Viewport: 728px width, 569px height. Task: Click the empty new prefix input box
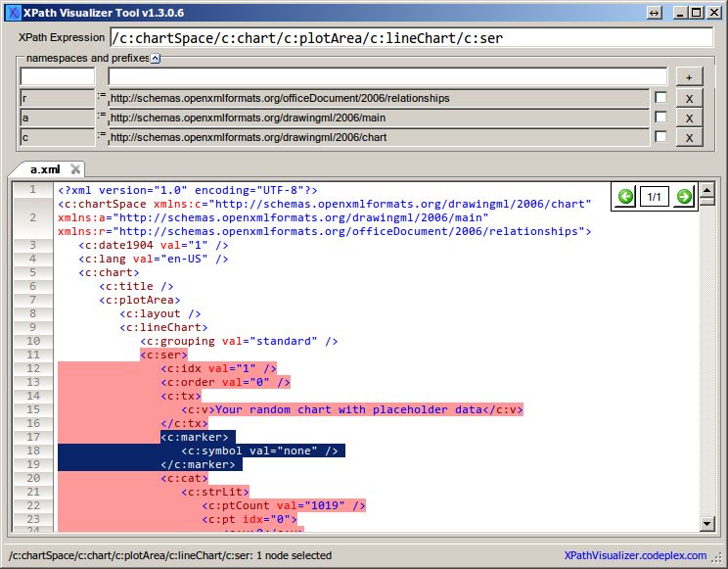click(58, 76)
